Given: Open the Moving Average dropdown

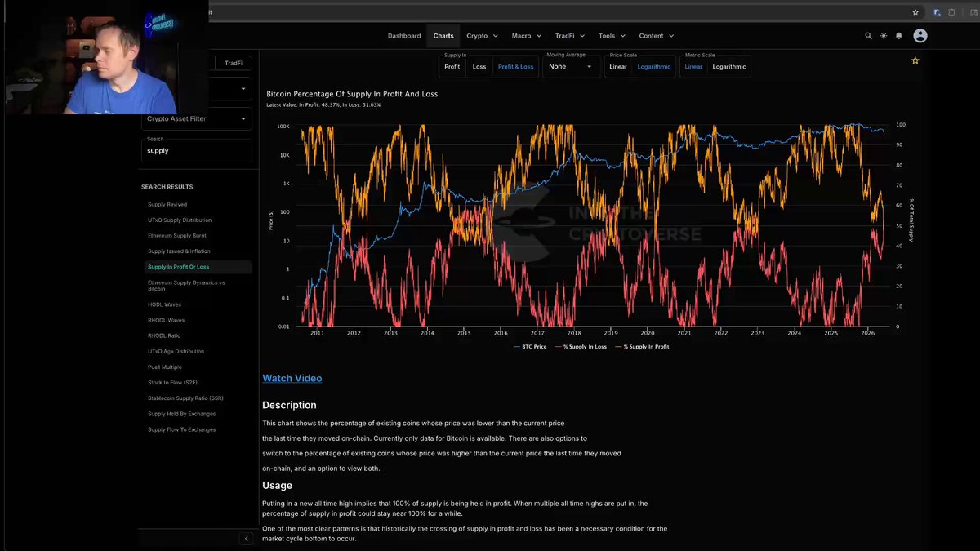Looking at the screenshot, I should pos(572,67).
